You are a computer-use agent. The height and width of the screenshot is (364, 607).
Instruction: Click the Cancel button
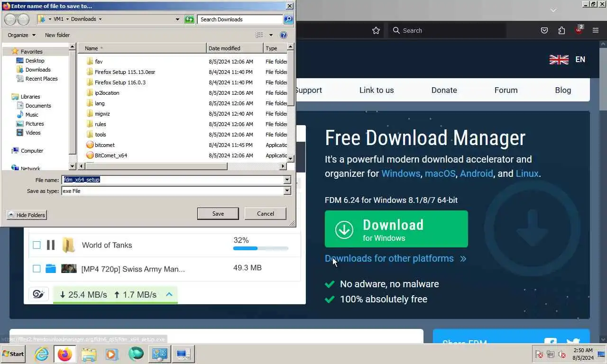click(266, 214)
